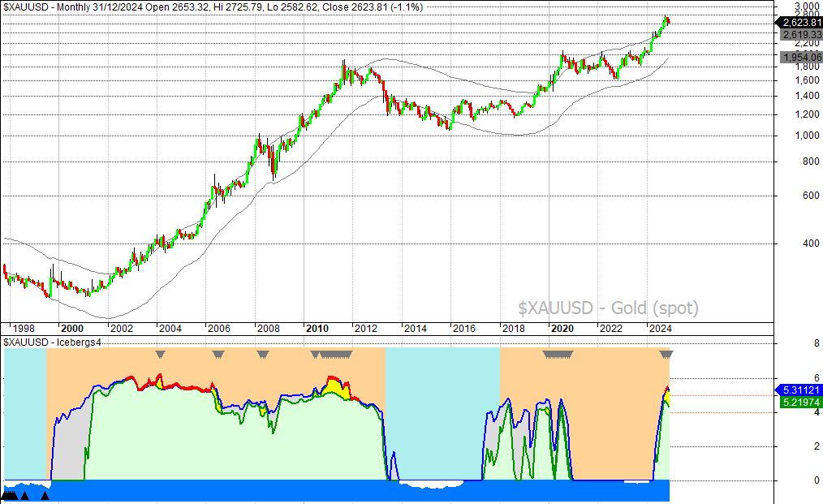Click the gray down-triangle marker above 2004
The image size is (823, 504).
point(160,354)
